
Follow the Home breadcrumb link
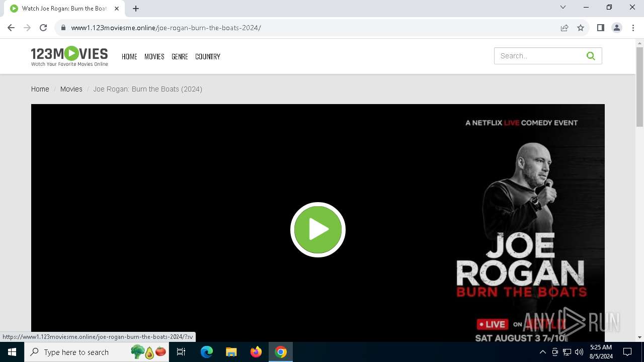click(40, 89)
